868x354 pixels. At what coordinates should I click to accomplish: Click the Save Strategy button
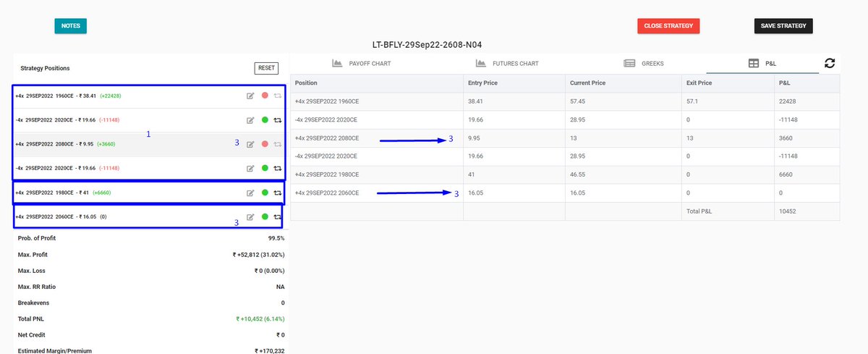(783, 25)
